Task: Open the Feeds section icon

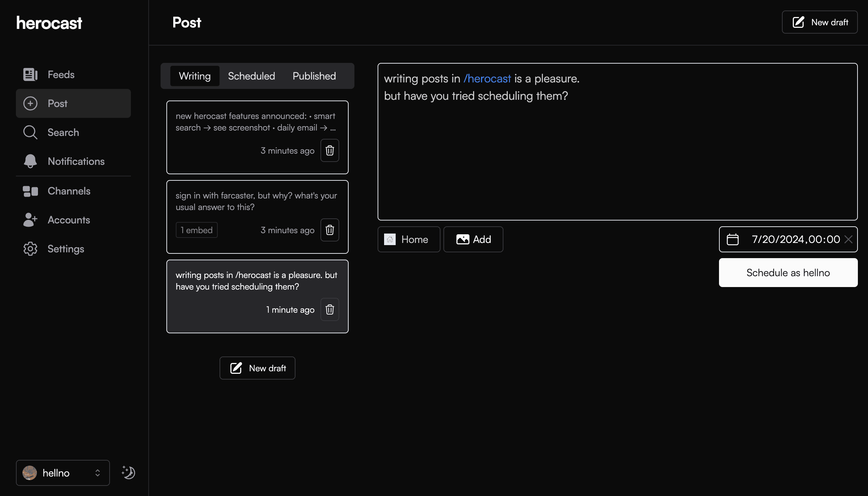Action: [30, 74]
